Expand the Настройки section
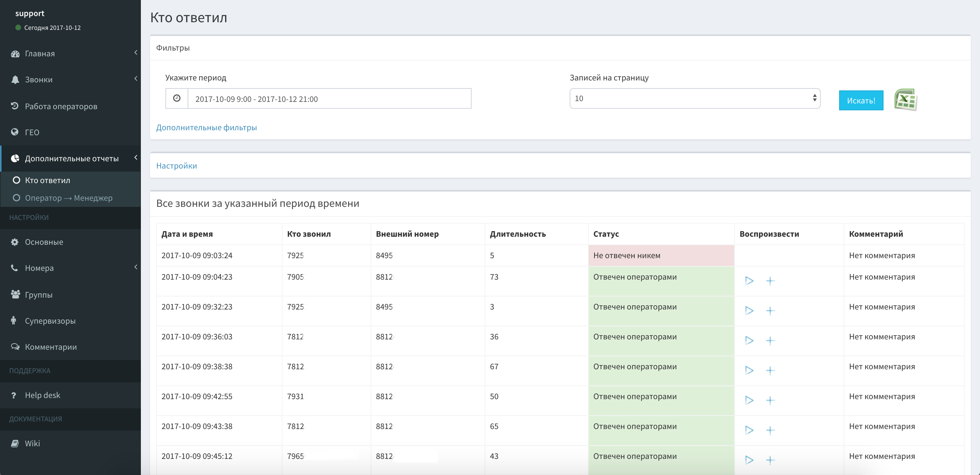This screenshot has height=475, width=980. 177,165
